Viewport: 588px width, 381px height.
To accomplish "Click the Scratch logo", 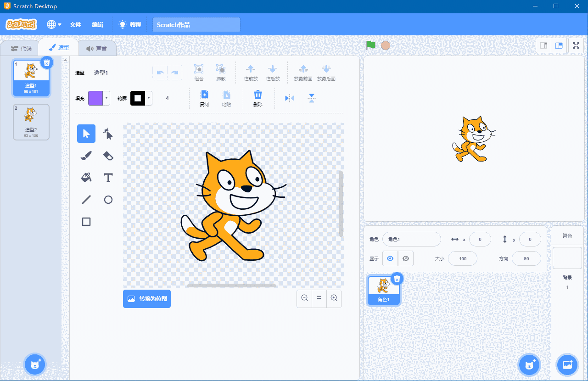I will (x=21, y=24).
